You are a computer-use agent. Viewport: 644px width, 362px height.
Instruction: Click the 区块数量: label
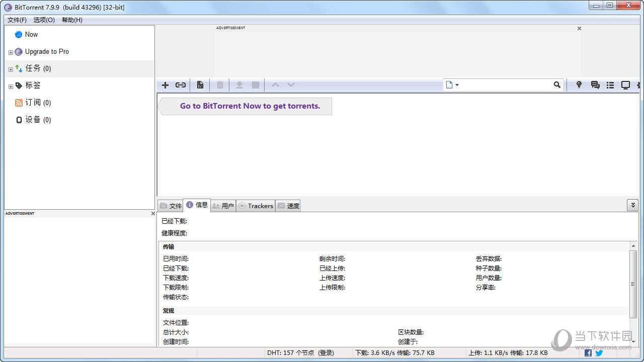pyautogui.click(x=411, y=332)
